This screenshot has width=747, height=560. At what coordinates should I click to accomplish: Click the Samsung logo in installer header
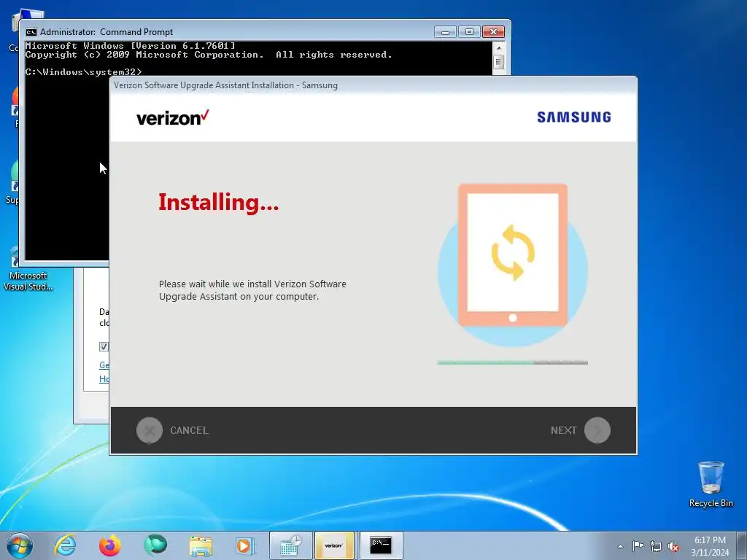coord(574,117)
